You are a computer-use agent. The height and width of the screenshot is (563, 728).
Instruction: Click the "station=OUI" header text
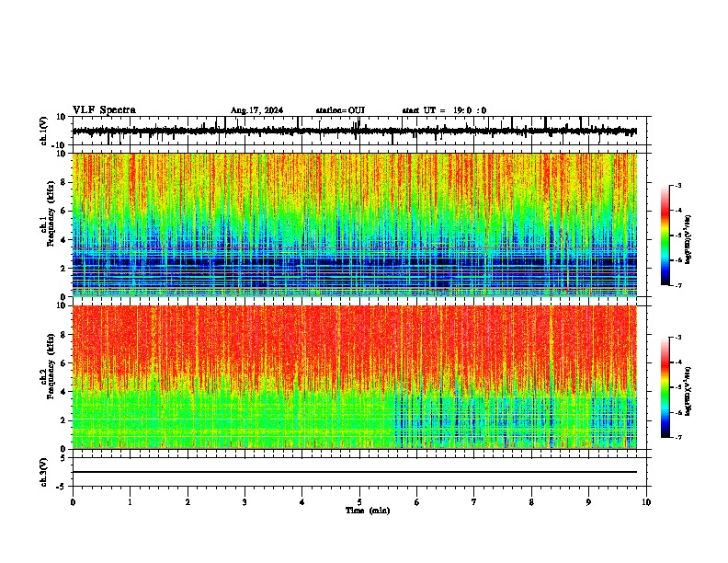pos(340,110)
